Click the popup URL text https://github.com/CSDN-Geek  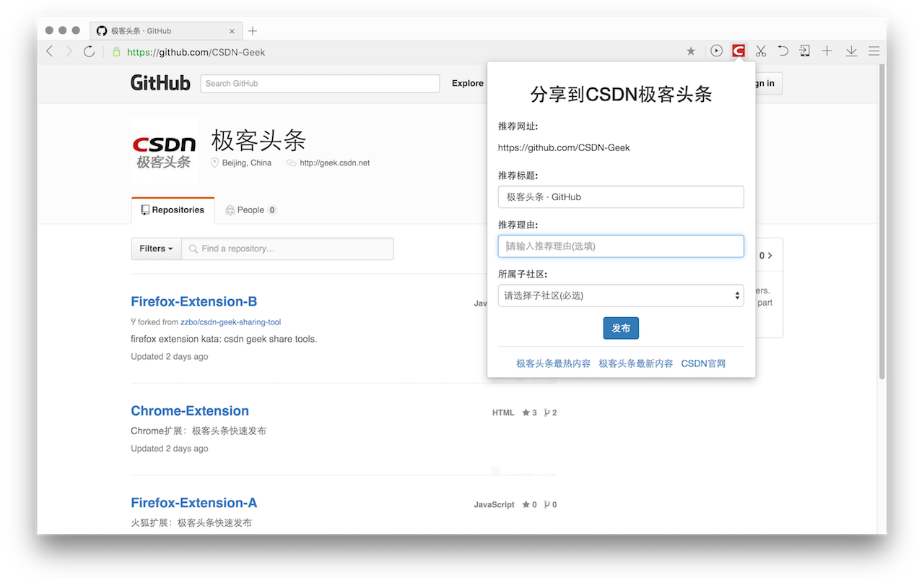coord(564,147)
